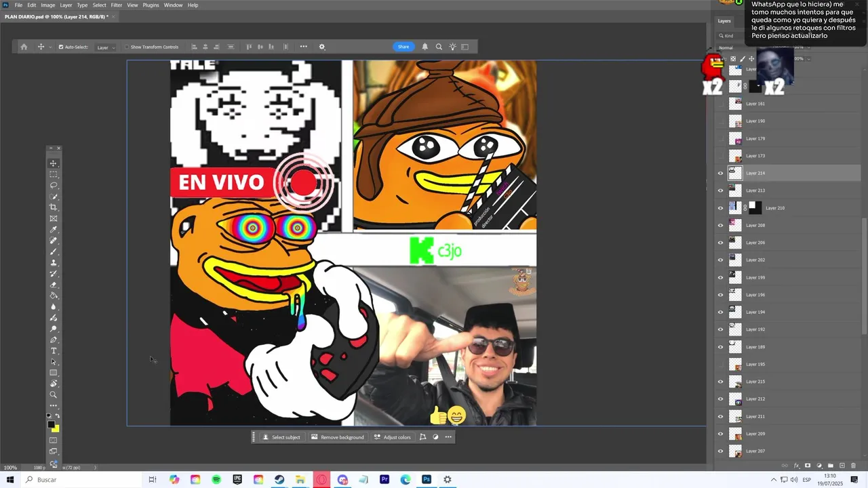Create a new layer from Layers panel
The width and height of the screenshot is (868, 488).
(x=842, y=466)
